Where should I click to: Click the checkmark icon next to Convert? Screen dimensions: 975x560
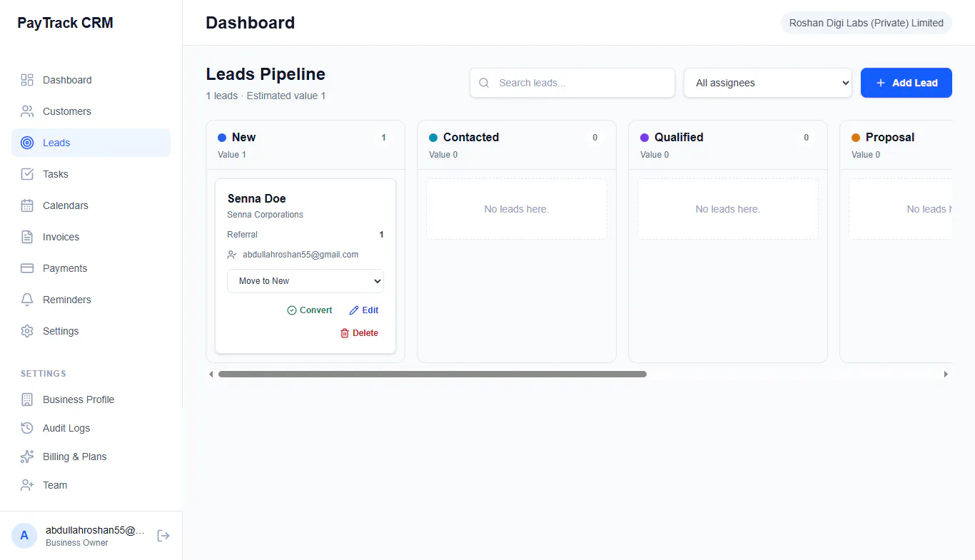pos(292,310)
